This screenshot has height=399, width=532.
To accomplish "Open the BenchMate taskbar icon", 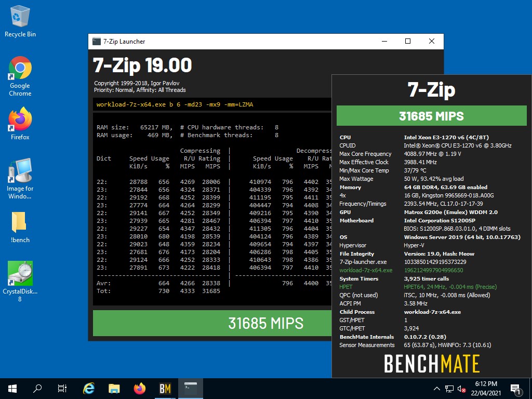I will [x=165, y=389].
